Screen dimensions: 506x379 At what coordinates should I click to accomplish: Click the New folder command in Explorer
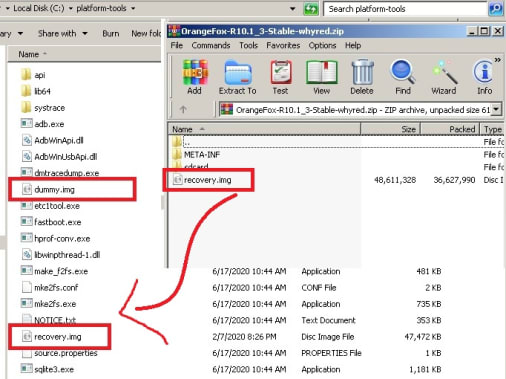(146, 33)
